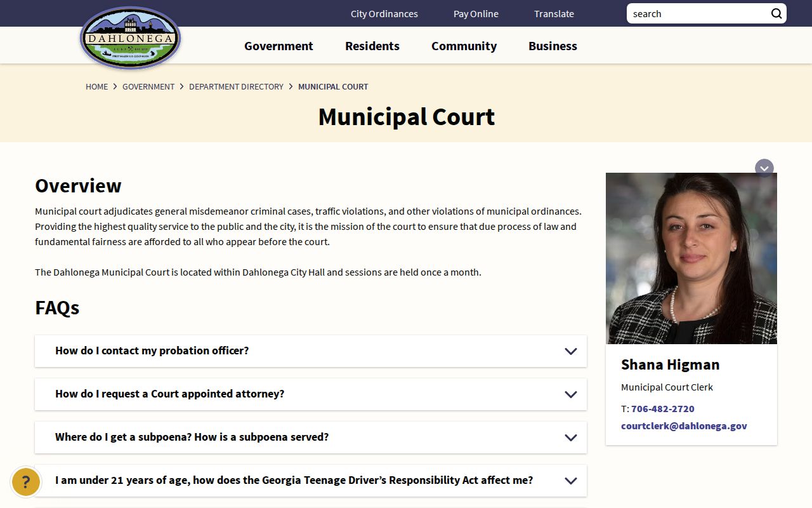Click the Municipal Court page title

click(x=406, y=116)
